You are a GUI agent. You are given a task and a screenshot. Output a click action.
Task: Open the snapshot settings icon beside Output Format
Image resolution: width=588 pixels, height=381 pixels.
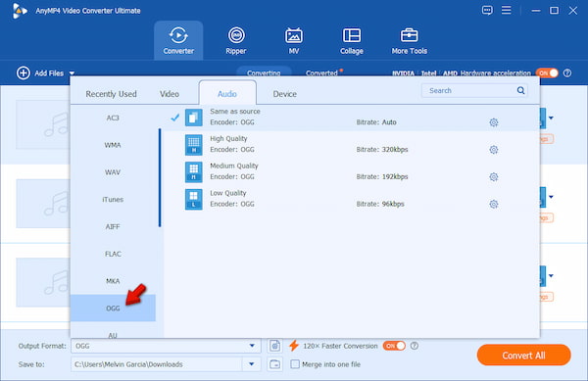coord(274,346)
